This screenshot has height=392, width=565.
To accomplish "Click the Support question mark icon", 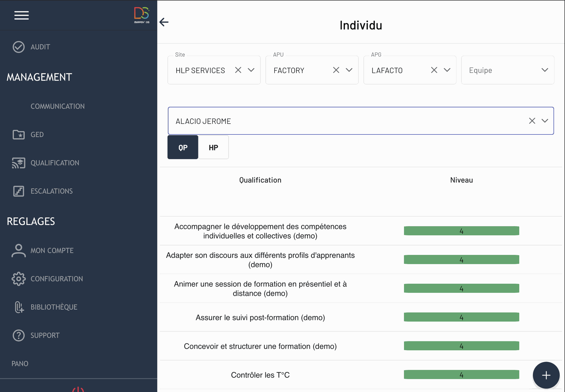I will coord(19,335).
